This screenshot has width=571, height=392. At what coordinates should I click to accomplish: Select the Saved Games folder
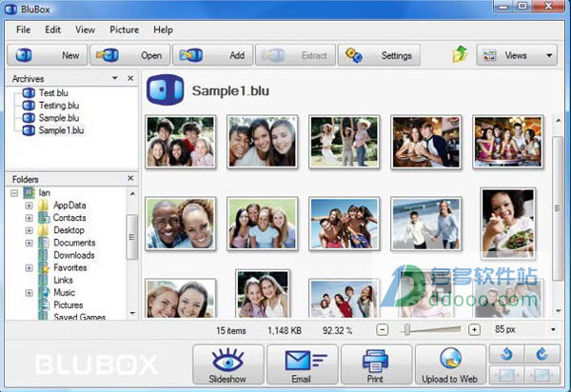click(79, 318)
